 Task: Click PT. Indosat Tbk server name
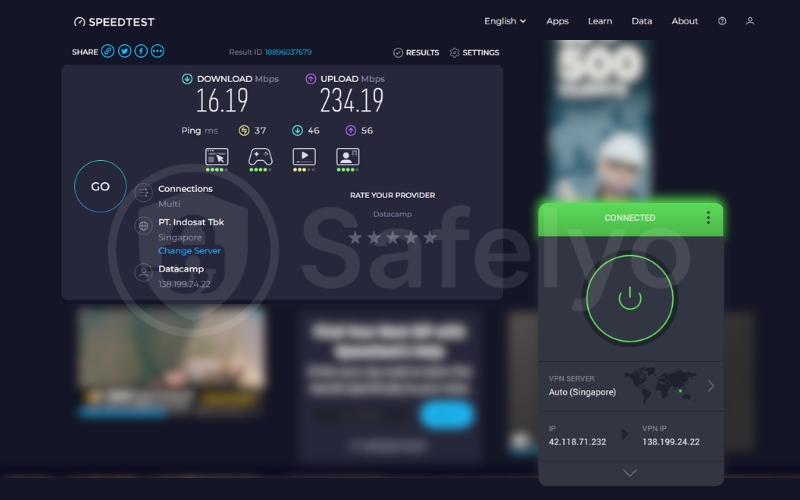coord(191,222)
